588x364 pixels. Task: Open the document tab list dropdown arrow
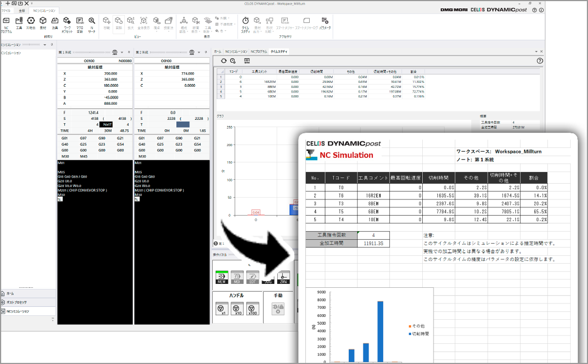[536, 52]
